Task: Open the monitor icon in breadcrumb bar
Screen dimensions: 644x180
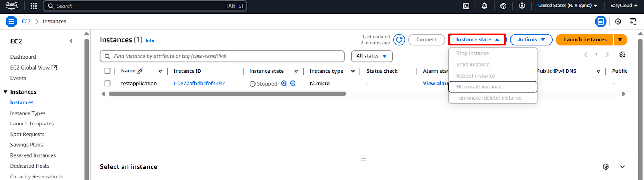Action: (633, 21)
